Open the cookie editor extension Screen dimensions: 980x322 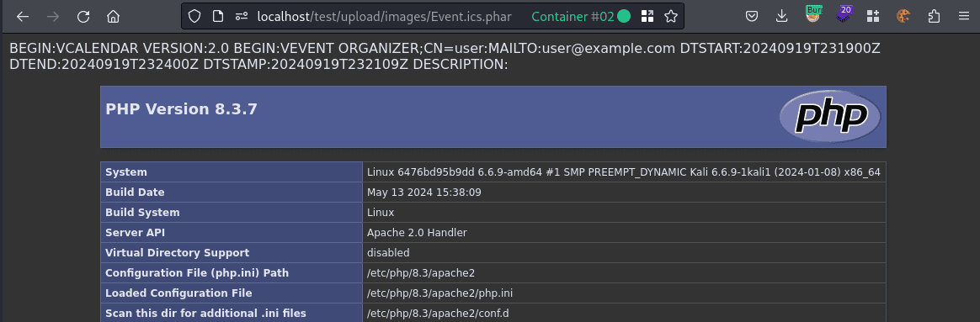903,17
